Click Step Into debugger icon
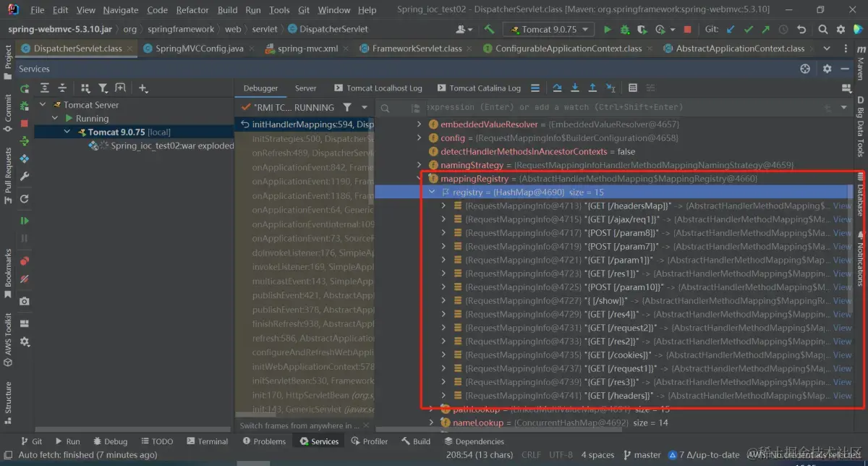The height and width of the screenshot is (466, 868). coord(575,88)
